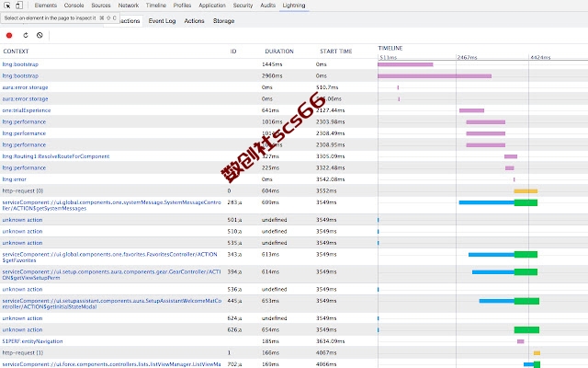
Task: Click the 4424ms timeline marker
Action: point(540,57)
